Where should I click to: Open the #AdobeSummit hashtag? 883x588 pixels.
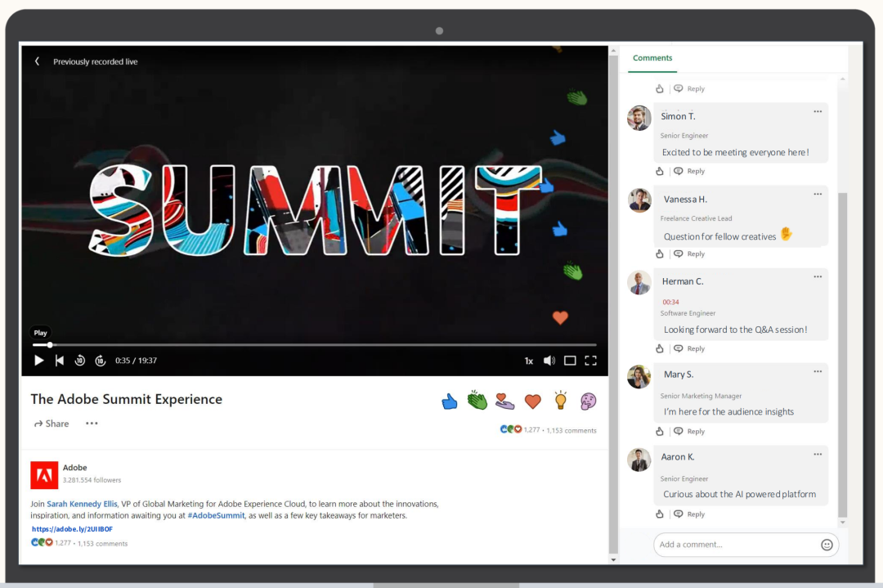216,515
